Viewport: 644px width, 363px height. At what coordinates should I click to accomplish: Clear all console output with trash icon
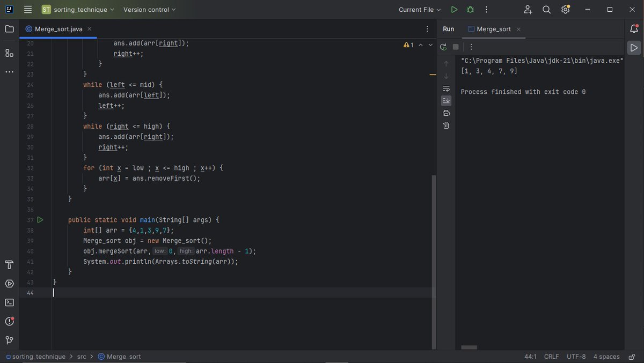coord(446,125)
